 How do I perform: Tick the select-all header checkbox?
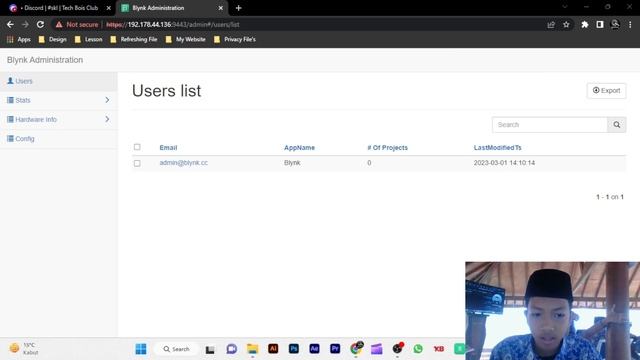137,147
